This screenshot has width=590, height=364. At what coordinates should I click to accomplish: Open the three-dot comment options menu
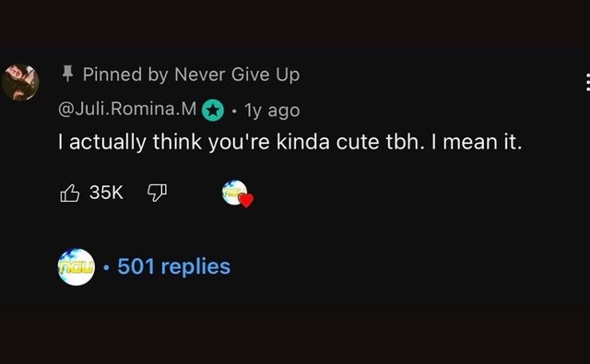(587, 82)
